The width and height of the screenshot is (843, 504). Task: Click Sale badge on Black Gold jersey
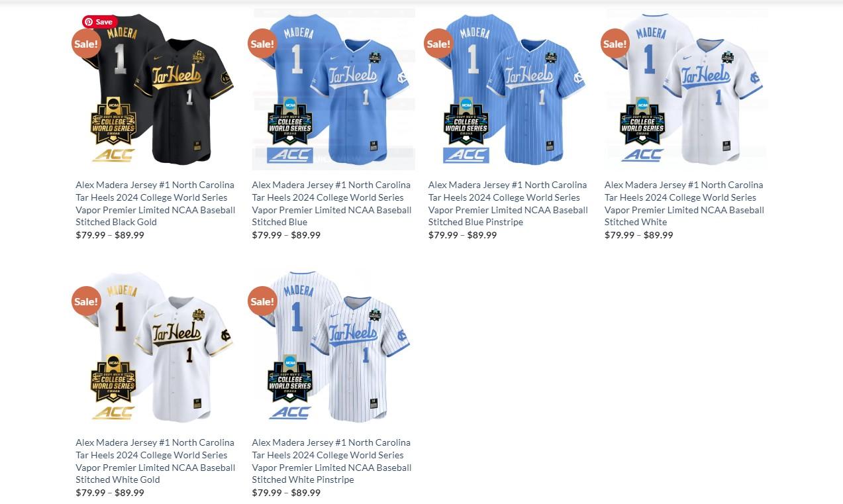click(x=86, y=44)
